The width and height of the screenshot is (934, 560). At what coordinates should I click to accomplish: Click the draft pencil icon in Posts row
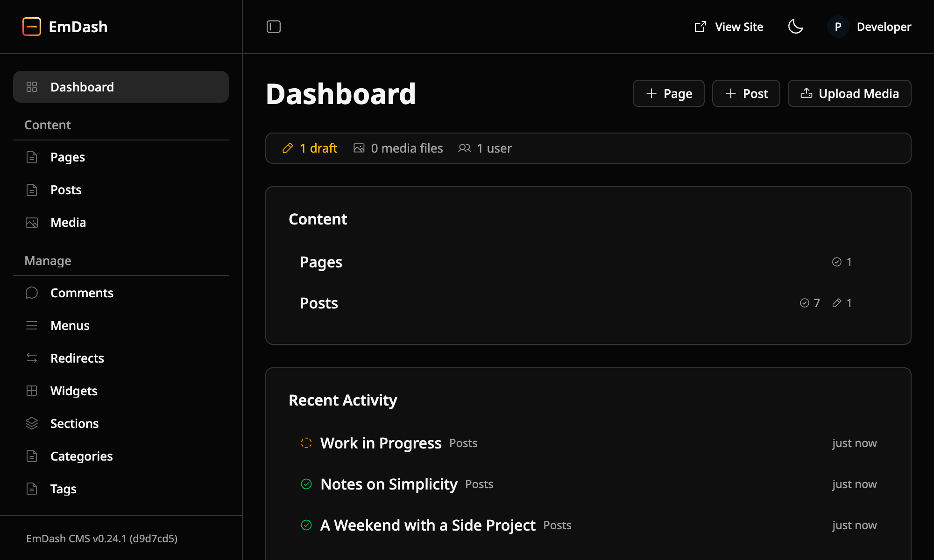click(x=837, y=303)
